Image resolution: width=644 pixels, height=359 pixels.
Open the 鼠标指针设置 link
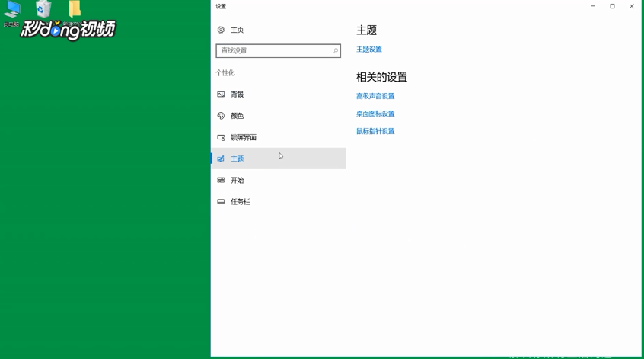coord(375,131)
